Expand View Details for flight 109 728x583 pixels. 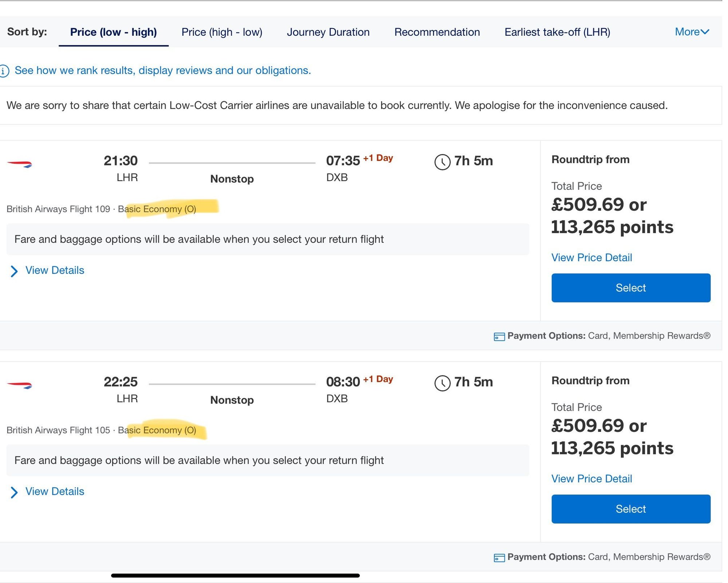[x=54, y=270]
